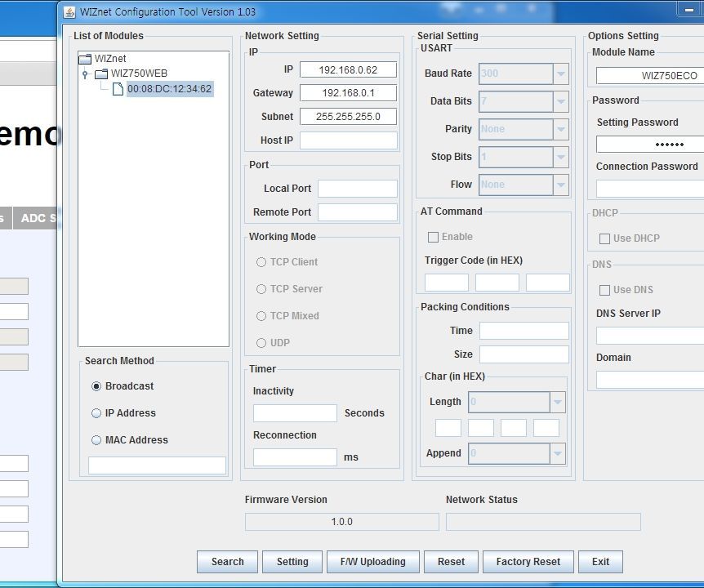This screenshot has height=588, width=704.
Task: Enable the AT Command checkbox
Action: [432, 237]
